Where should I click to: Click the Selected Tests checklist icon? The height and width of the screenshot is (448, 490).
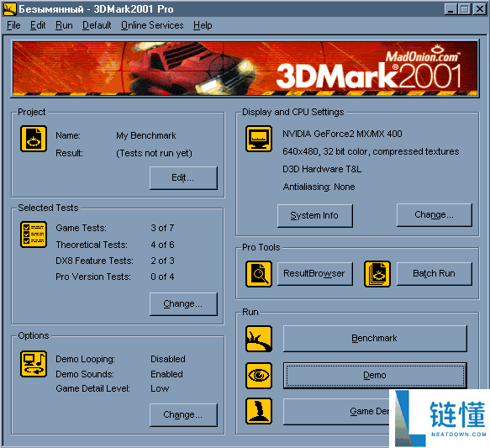pos(34,235)
